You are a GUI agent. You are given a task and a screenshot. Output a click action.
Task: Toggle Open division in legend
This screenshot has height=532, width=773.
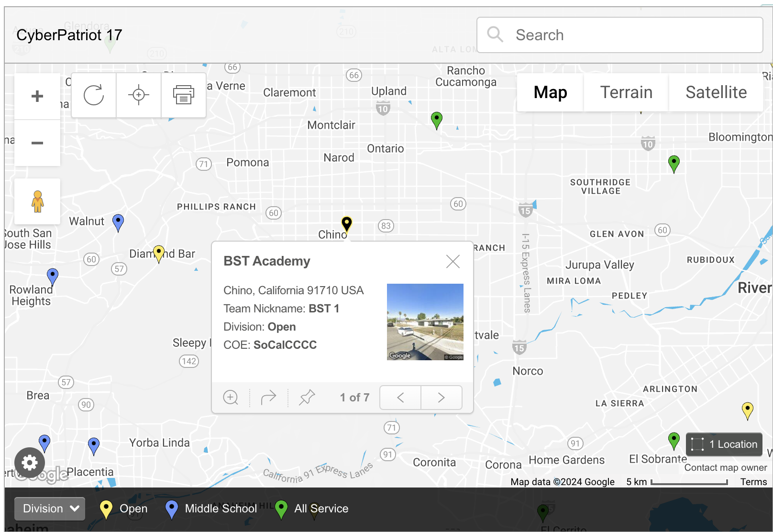click(124, 509)
